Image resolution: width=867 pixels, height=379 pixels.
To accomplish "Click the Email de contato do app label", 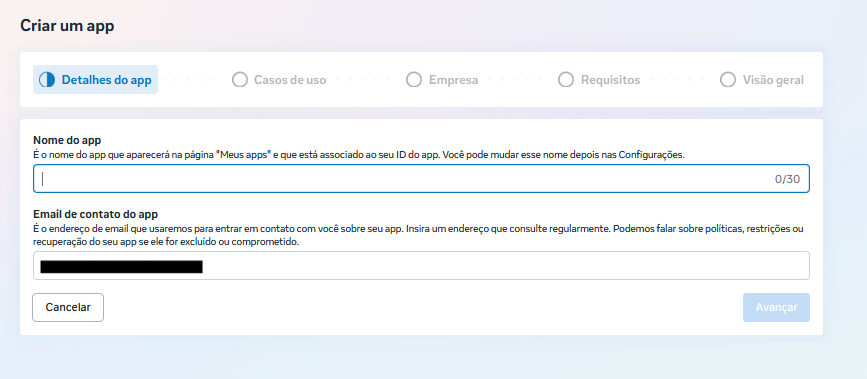I will click(96, 214).
